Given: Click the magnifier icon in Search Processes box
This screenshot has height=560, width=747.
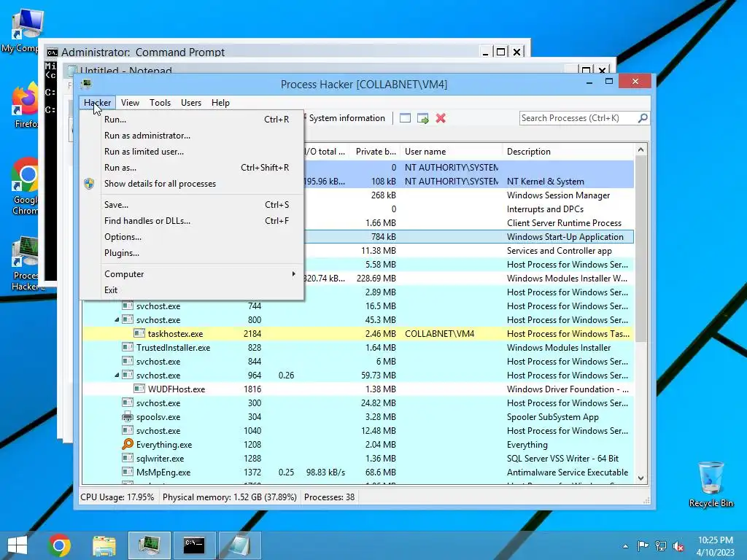Looking at the screenshot, I should coord(643,117).
